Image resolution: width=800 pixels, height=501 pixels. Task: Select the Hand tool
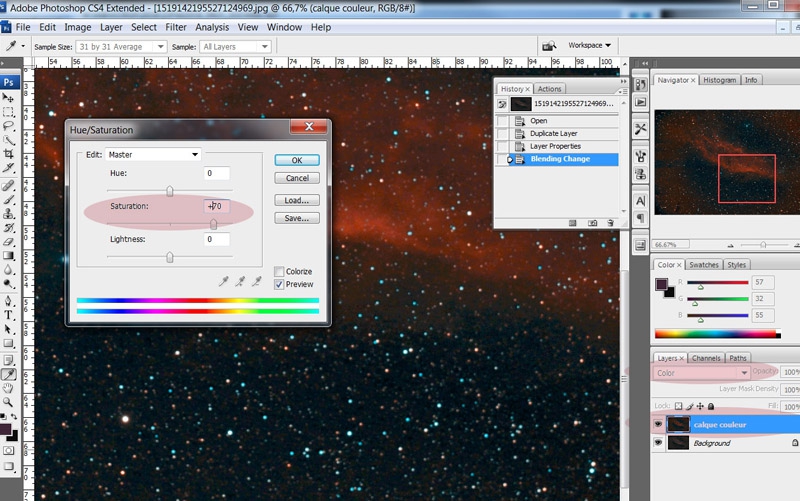8,388
